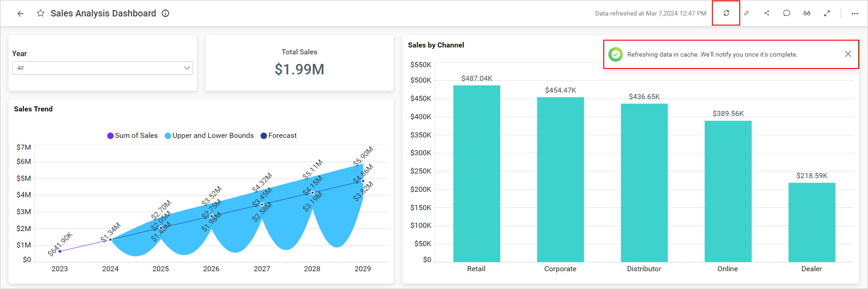Enter fullscreen mode with the expand icon
Image resolution: width=868 pixels, height=289 pixels.
(x=827, y=13)
